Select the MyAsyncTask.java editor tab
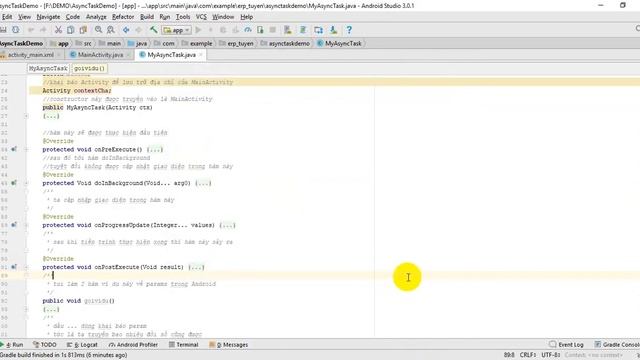The height and width of the screenshot is (360, 640). (171, 55)
